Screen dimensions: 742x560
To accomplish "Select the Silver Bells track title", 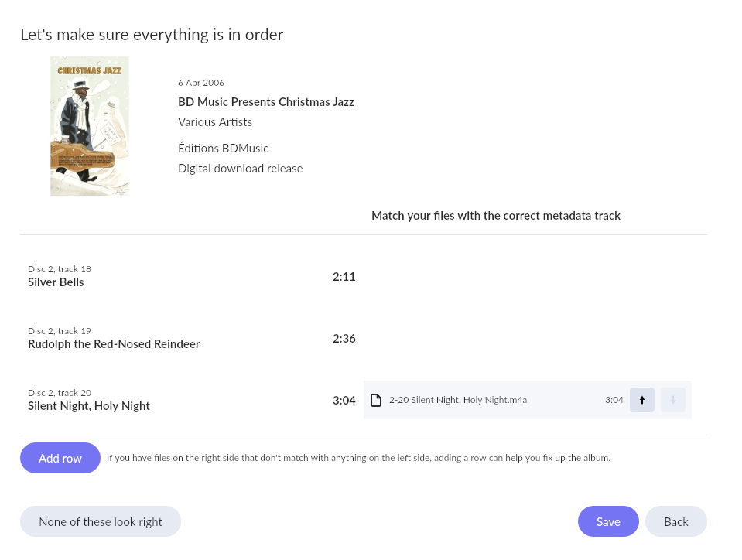I will coord(56,282).
